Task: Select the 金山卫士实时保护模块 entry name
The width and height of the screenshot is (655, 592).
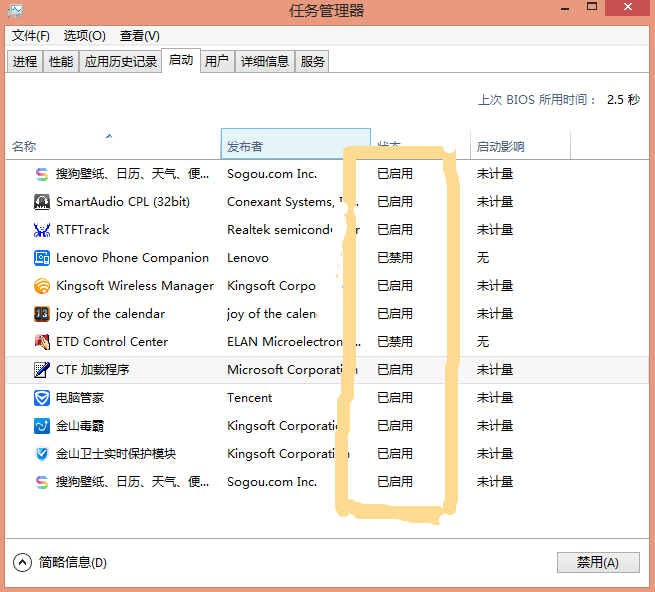Action: (116, 454)
